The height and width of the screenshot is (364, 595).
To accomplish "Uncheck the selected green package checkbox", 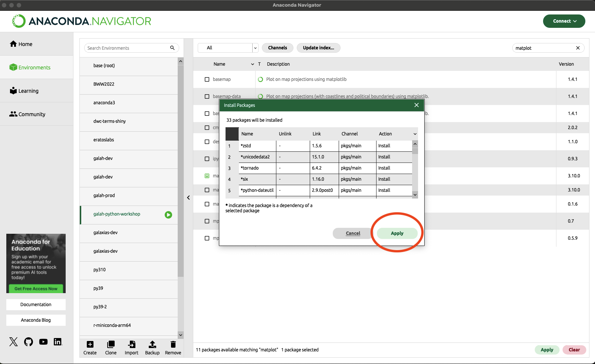I will (207, 176).
